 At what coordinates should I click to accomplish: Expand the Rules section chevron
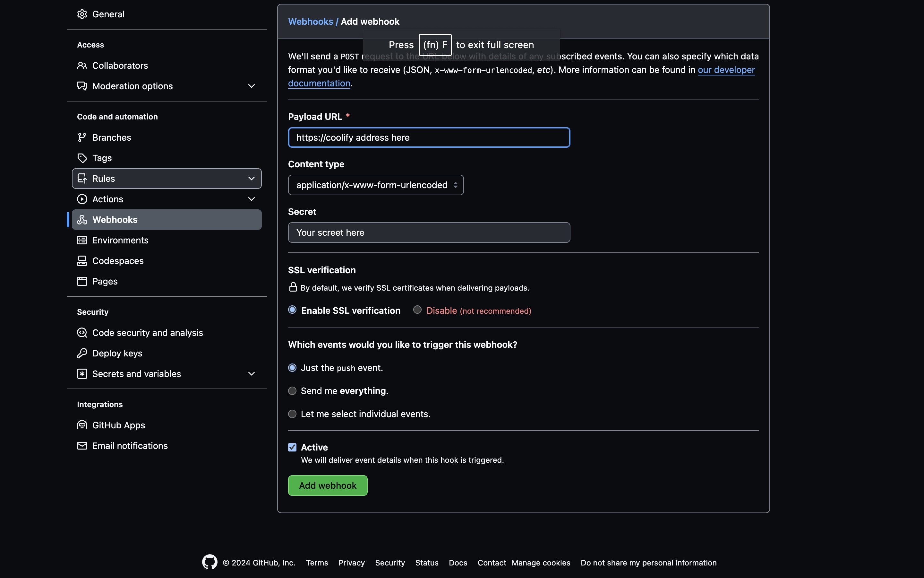click(x=251, y=179)
